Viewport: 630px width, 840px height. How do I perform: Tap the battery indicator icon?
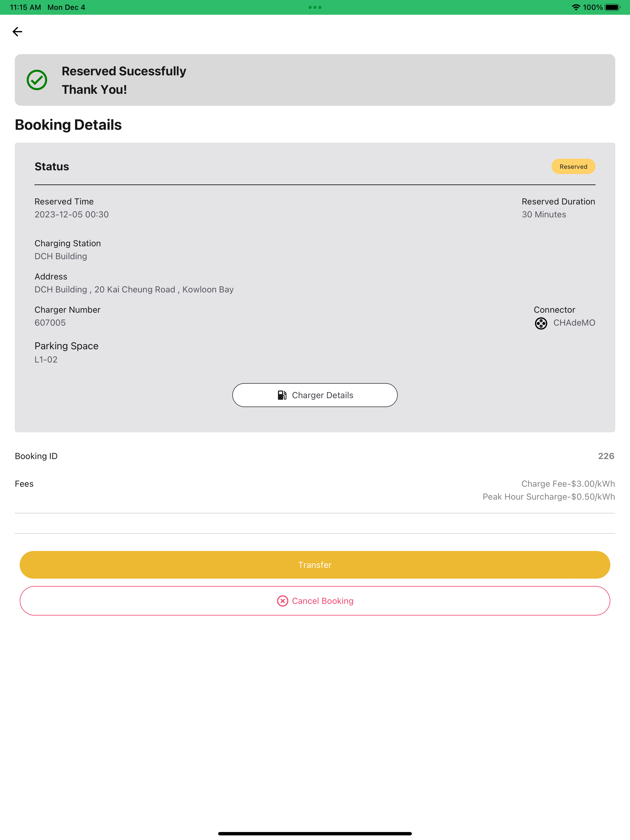[x=612, y=7]
